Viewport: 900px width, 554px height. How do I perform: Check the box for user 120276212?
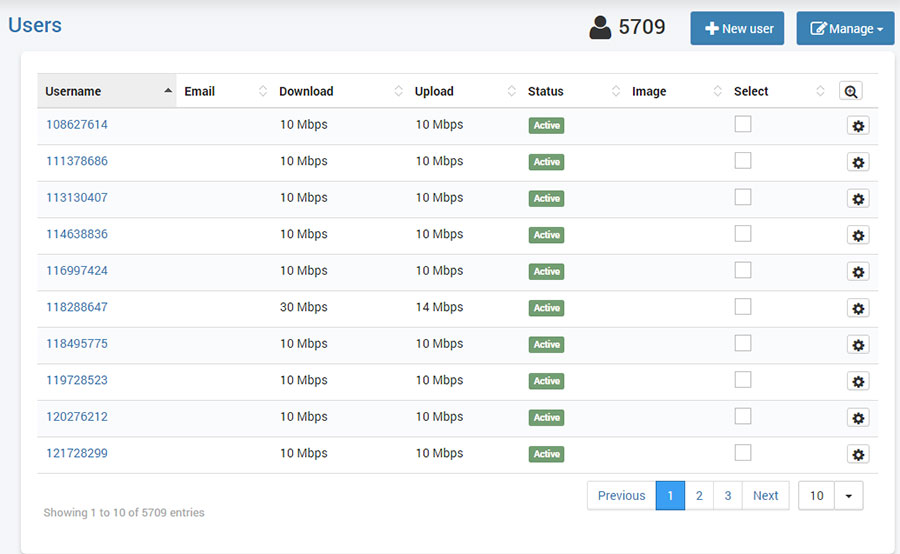coord(743,416)
